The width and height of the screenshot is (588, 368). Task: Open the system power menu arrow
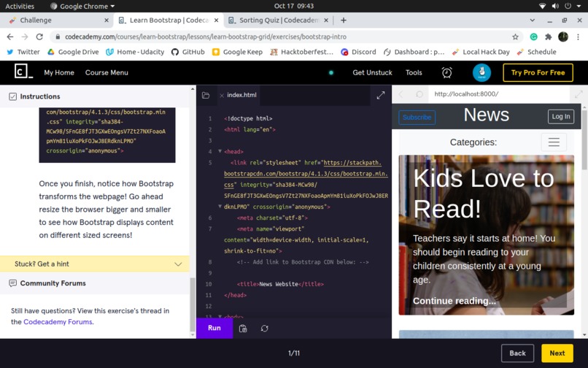point(579,6)
